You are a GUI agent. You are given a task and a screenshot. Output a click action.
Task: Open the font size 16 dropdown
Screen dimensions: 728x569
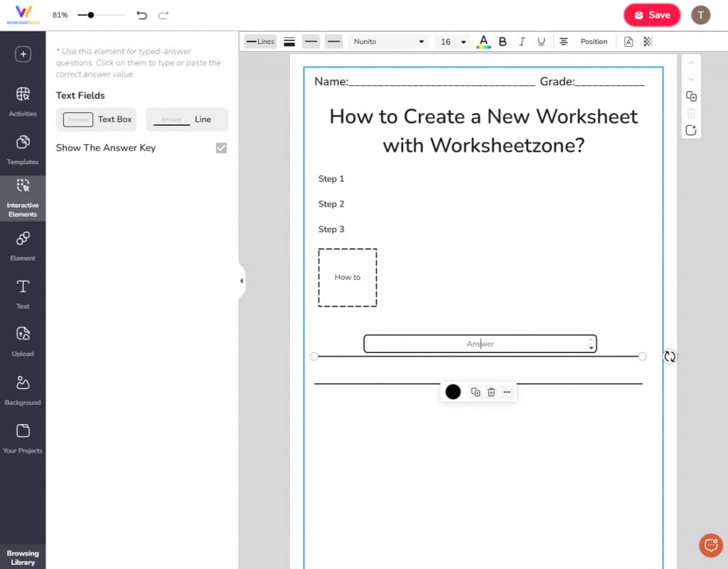[453, 42]
